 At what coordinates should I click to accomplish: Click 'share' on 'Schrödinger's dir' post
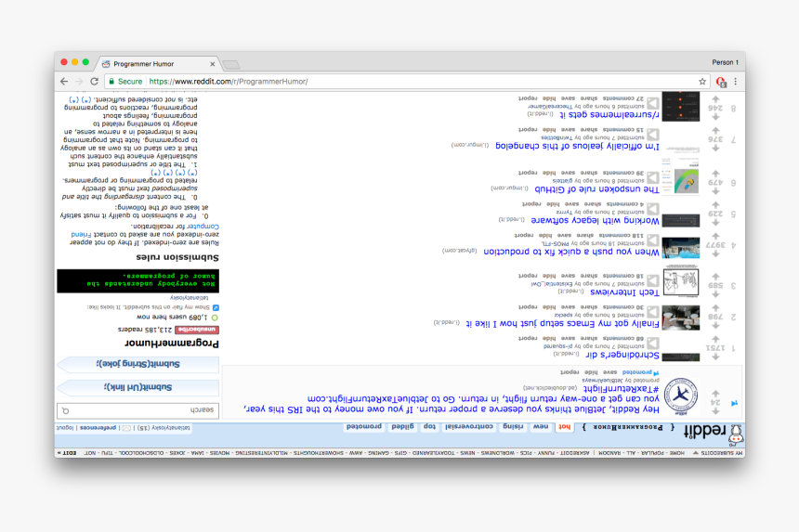588,338
